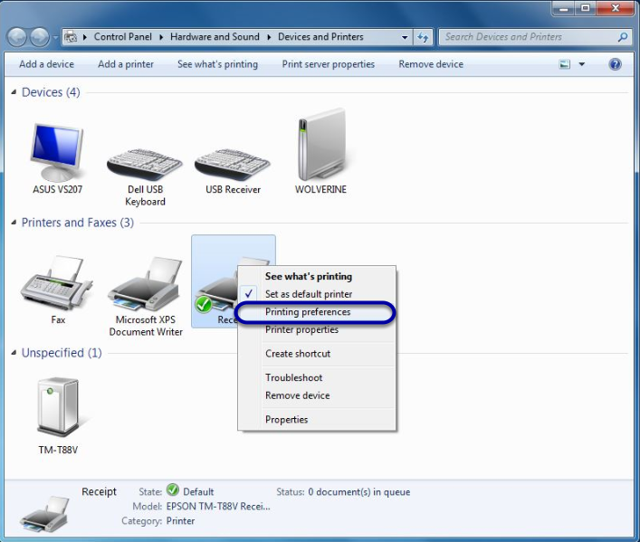This screenshot has width=640, height=542.
Task: Choose Create shortcut in context menu
Action: pyautogui.click(x=317, y=353)
